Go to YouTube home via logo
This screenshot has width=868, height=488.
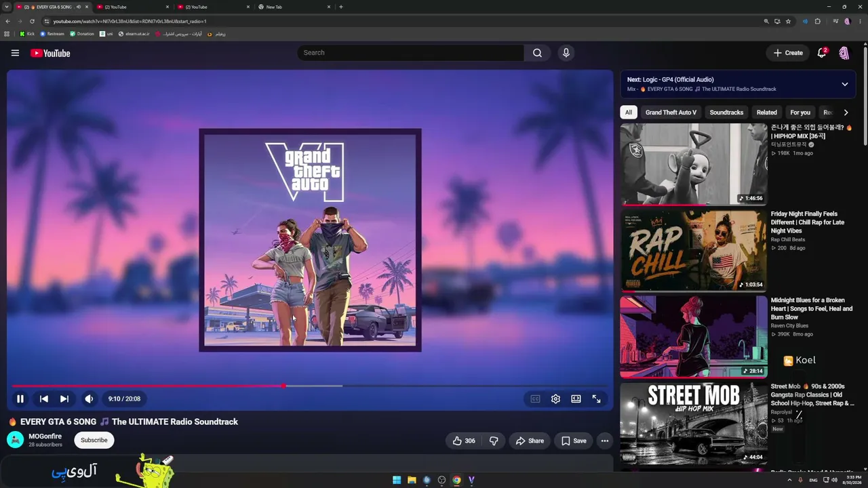[50, 53]
